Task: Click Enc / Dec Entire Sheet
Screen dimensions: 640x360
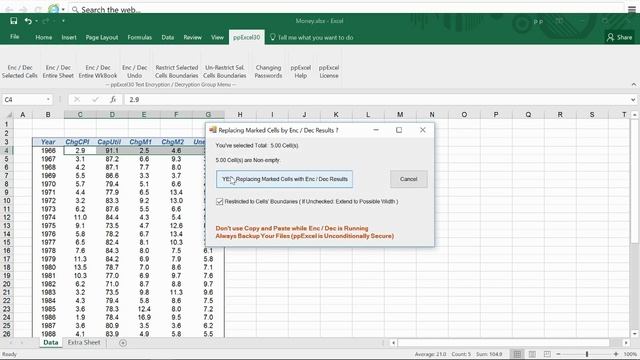Action: pyautogui.click(x=58, y=71)
